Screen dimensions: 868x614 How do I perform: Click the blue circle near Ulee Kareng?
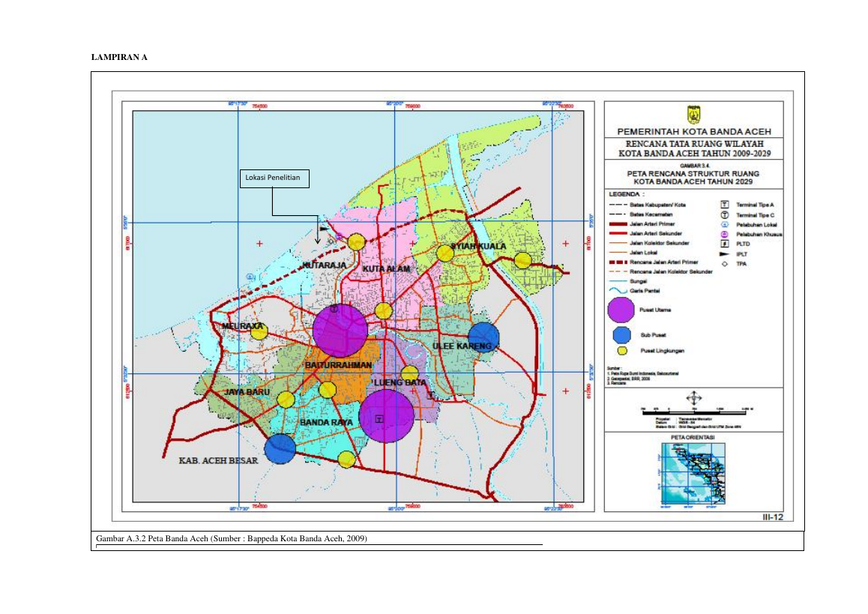tap(483, 337)
